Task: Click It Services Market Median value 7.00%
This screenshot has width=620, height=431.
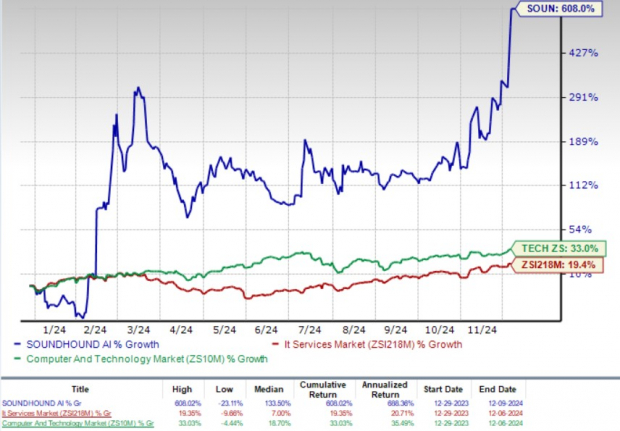Action: coord(281,414)
